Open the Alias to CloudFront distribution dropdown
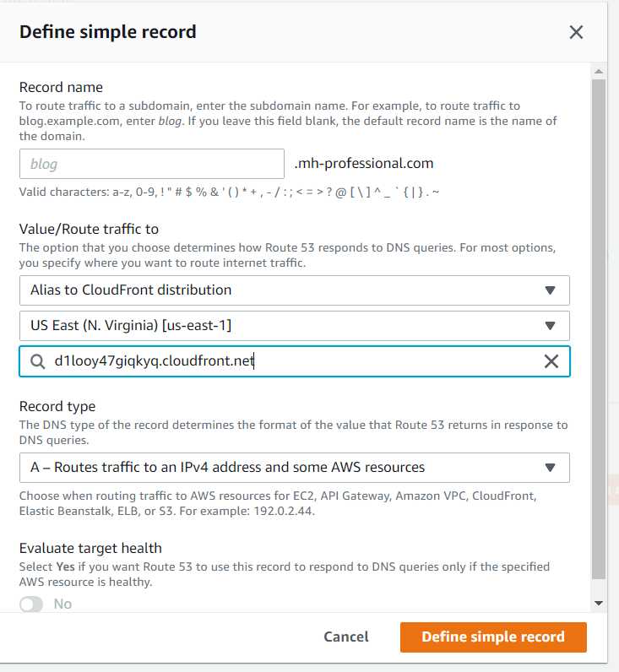 pos(295,290)
